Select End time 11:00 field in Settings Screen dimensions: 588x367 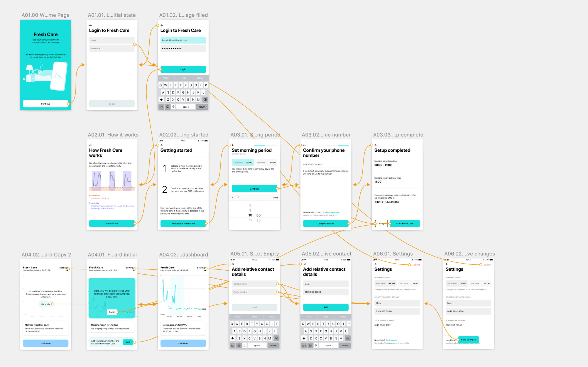[x=409, y=284]
